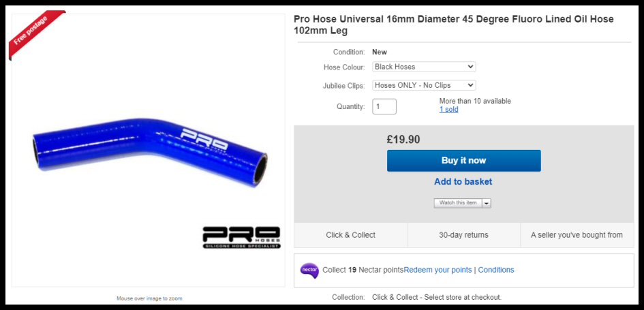
Task: Click the Redeem your points link
Action: coord(438,270)
